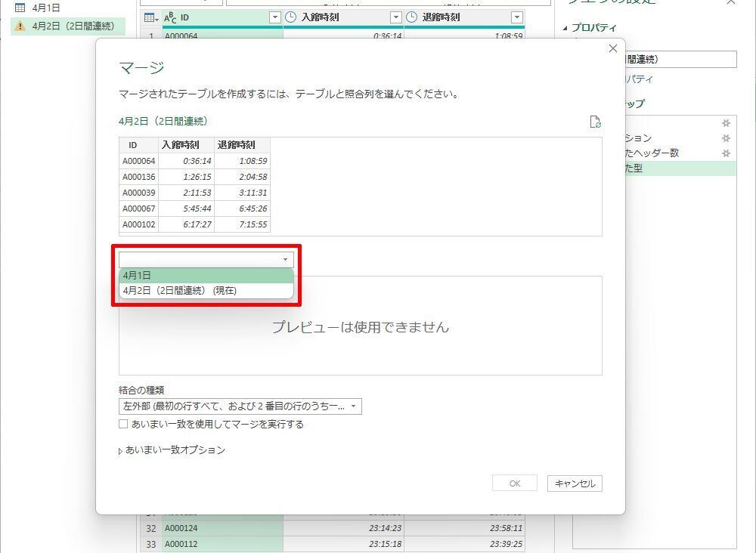Viewport: 756px width, 553px height.
Task: Select the 退館時刻 column in the dialog preview
Action: (x=243, y=145)
